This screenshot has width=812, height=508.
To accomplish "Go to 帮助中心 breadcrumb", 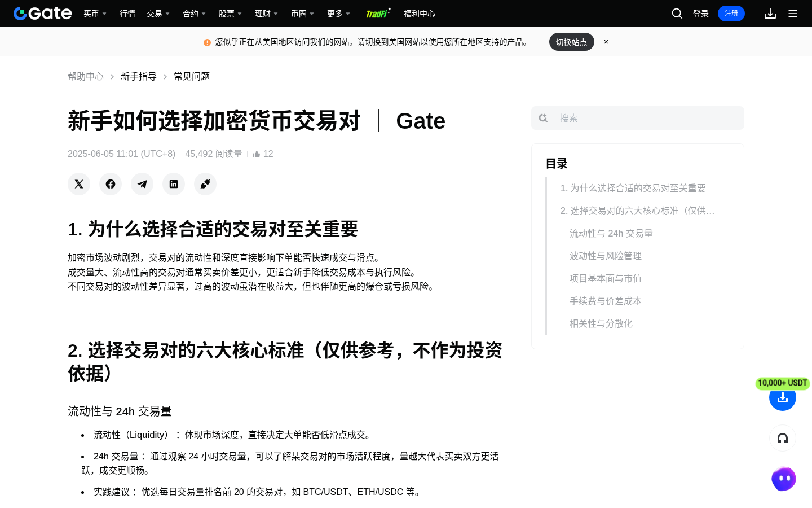I will (86, 76).
